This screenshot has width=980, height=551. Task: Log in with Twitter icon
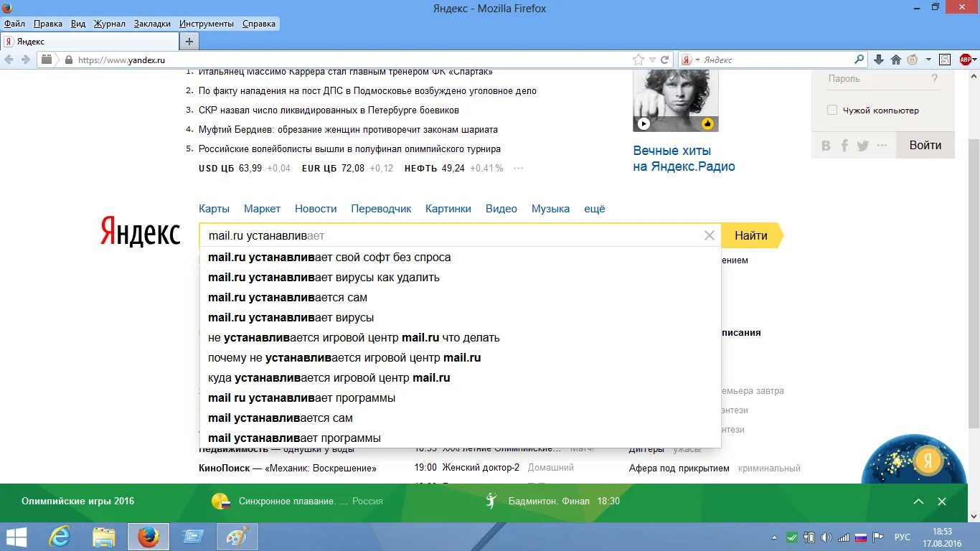(863, 146)
